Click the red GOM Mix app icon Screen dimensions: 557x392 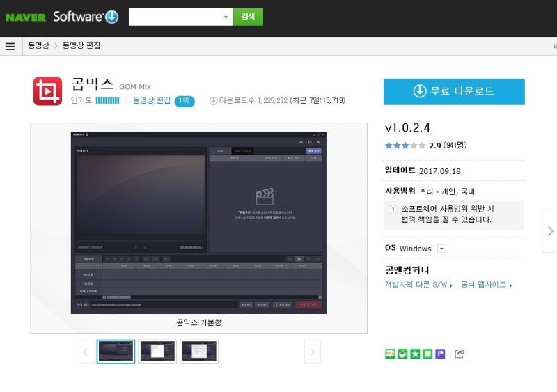point(47,91)
